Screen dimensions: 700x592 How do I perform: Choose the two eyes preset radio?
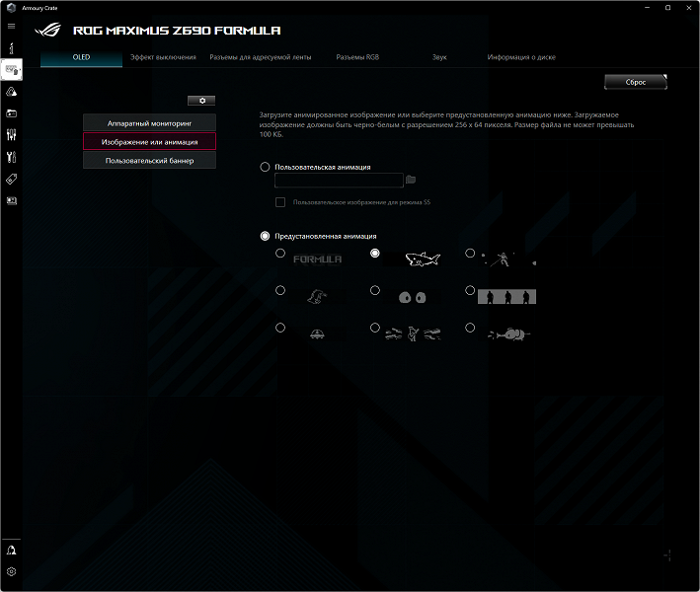(x=375, y=290)
